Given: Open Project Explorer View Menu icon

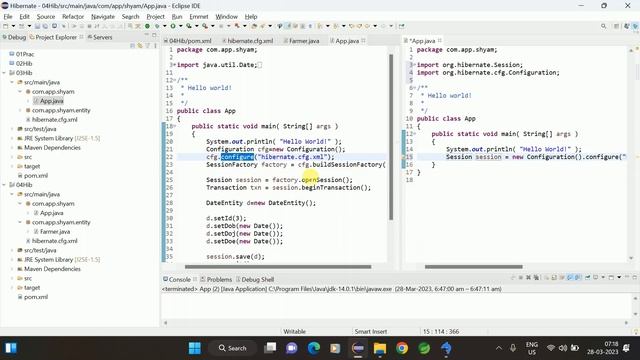Looking at the screenshot, I should click(x=155, y=45).
